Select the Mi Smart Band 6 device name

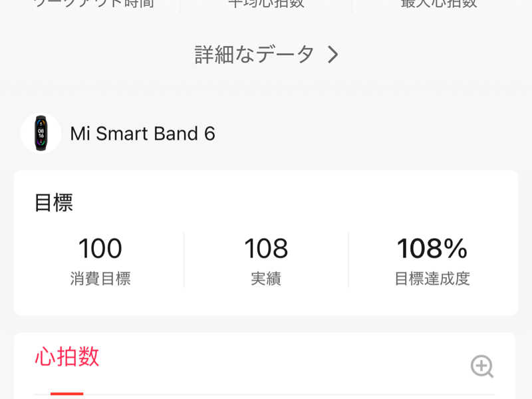pyautogui.click(x=142, y=134)
